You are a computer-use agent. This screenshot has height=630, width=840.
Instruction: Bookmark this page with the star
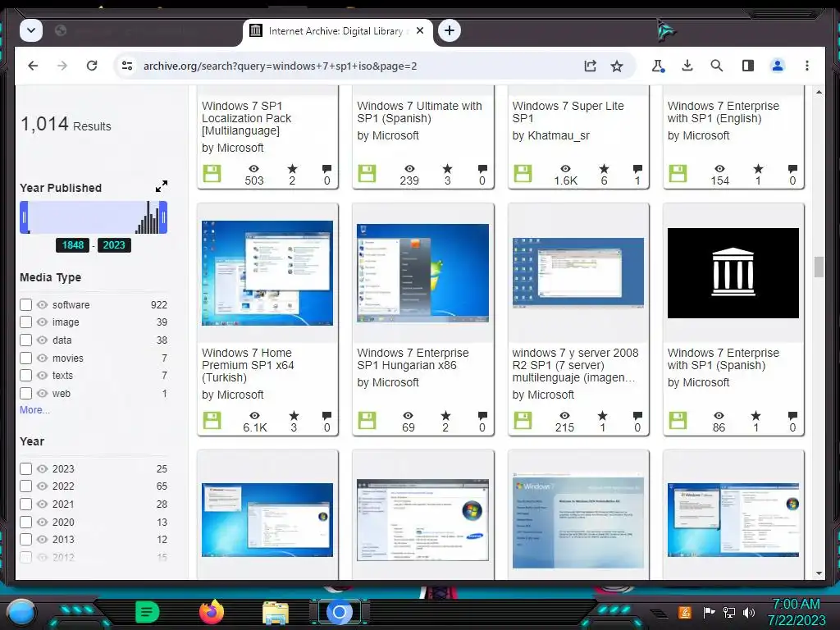[x=617, y=66]
